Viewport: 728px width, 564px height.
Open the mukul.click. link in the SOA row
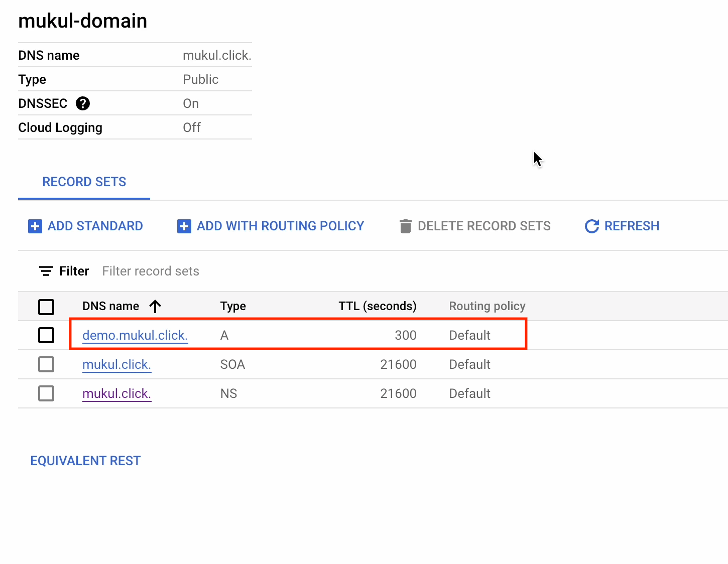click(x=116, y=364)
